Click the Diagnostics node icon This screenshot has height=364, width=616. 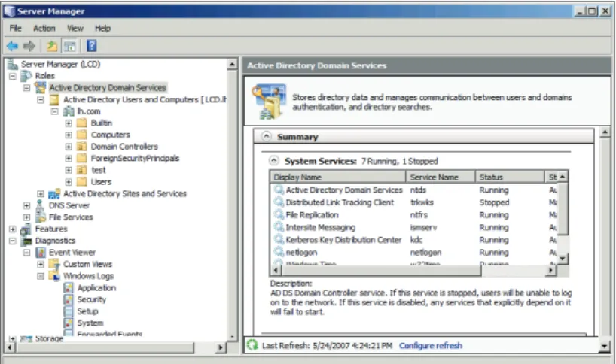coord(26,241)
